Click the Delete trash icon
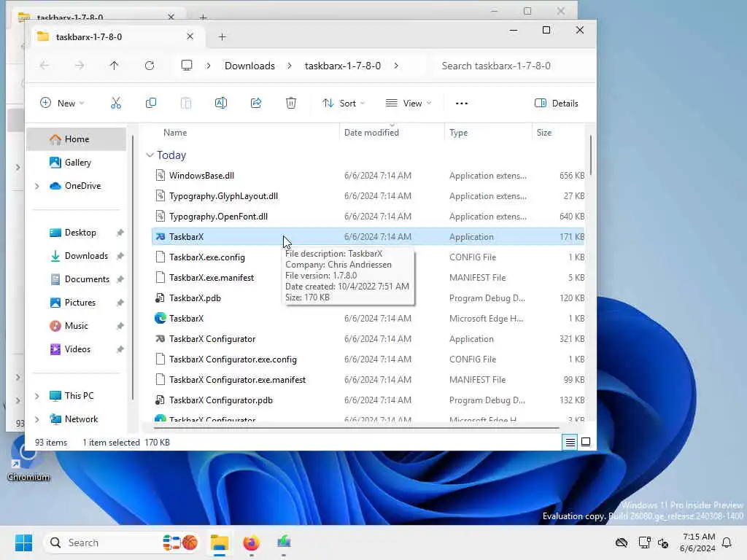The width and height of the screenshot is (747, 560). (290, 103)
